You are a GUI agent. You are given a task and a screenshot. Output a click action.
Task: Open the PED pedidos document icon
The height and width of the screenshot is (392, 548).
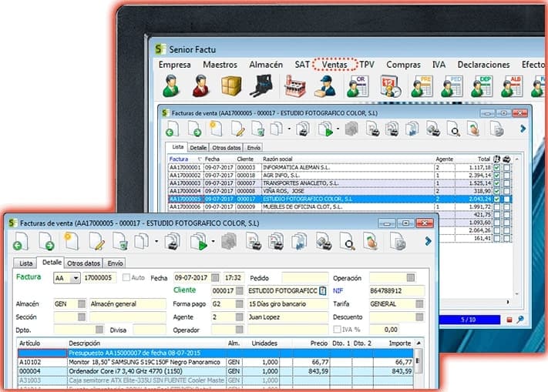[x=452, y=85]
